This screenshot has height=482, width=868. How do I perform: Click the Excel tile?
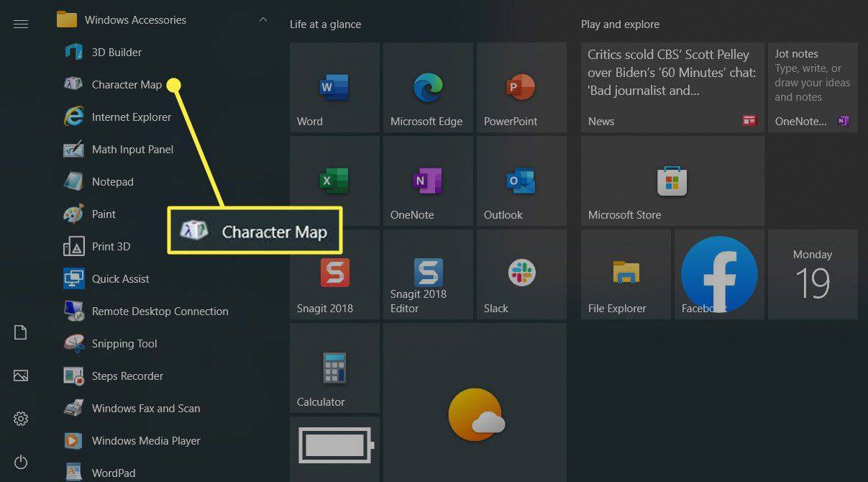(334, 181)
